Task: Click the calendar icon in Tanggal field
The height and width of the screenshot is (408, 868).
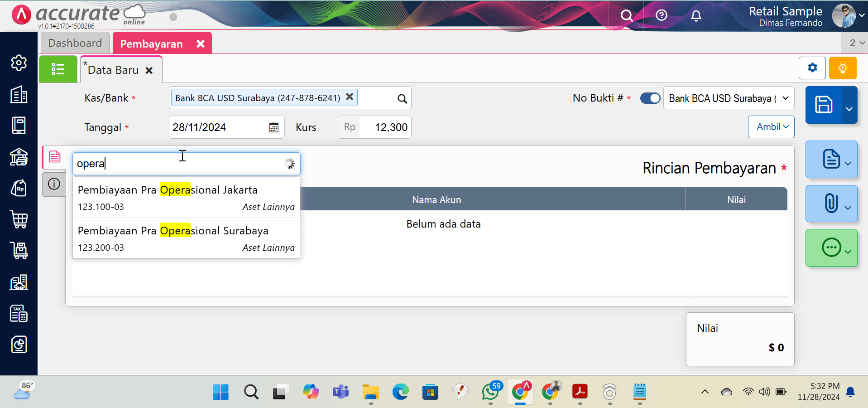Action: (274, 127)
